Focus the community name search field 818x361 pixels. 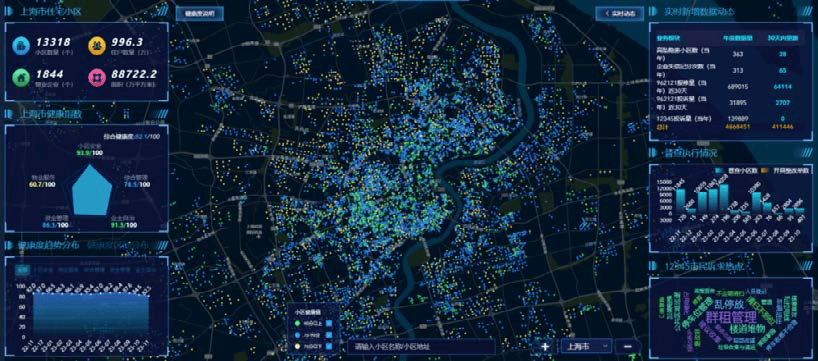pos(421,346)
